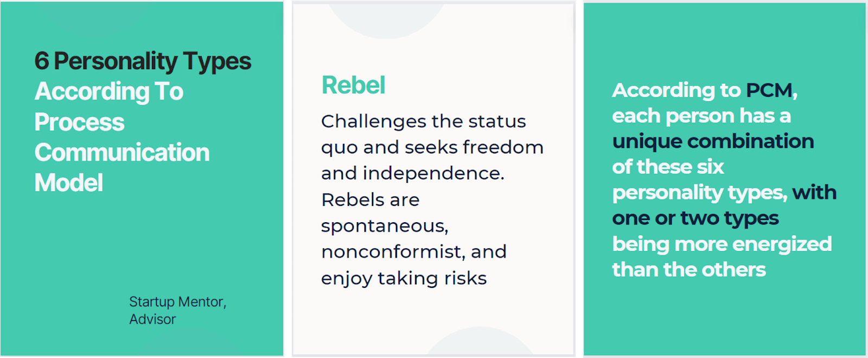The image size is (868, 358).
Task: Click the "6 Personality Types" heading
Action: [x=143, y=61]
